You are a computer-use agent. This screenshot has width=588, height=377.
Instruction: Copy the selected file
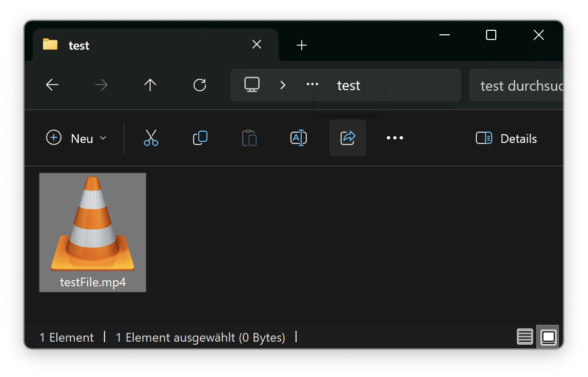pos(200,138)
